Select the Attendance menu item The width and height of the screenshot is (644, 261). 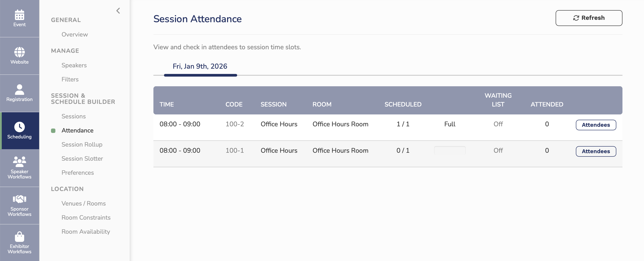tap(78, 130)
